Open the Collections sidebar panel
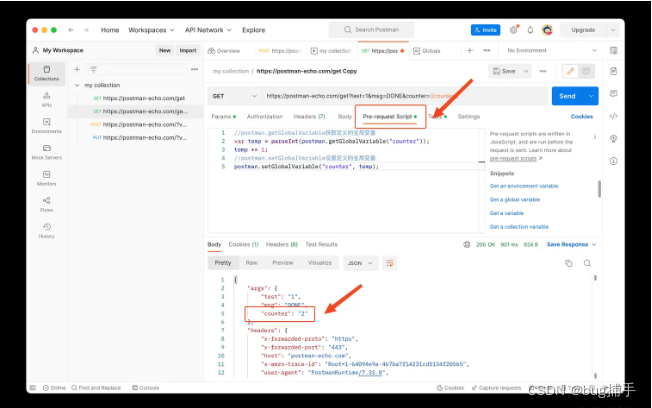652x408 pixels. pyautogui.click(x=47, y=73)
